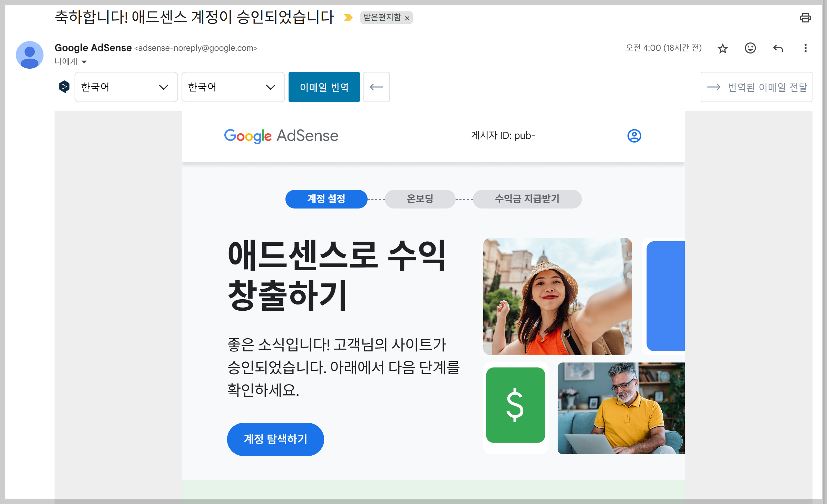Click the Google AdSense logo
This screenshot has width=827, height=504.
(x=281, y=136)
